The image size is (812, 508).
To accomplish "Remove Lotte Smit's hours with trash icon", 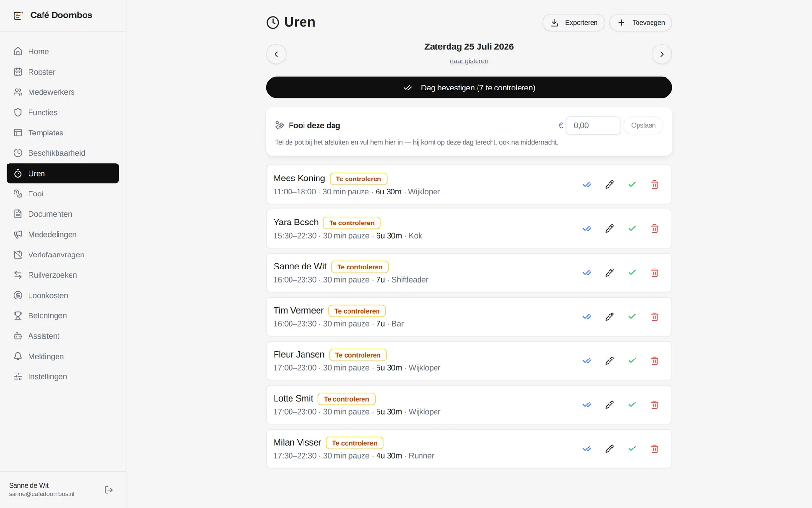I will coord(654,404).
